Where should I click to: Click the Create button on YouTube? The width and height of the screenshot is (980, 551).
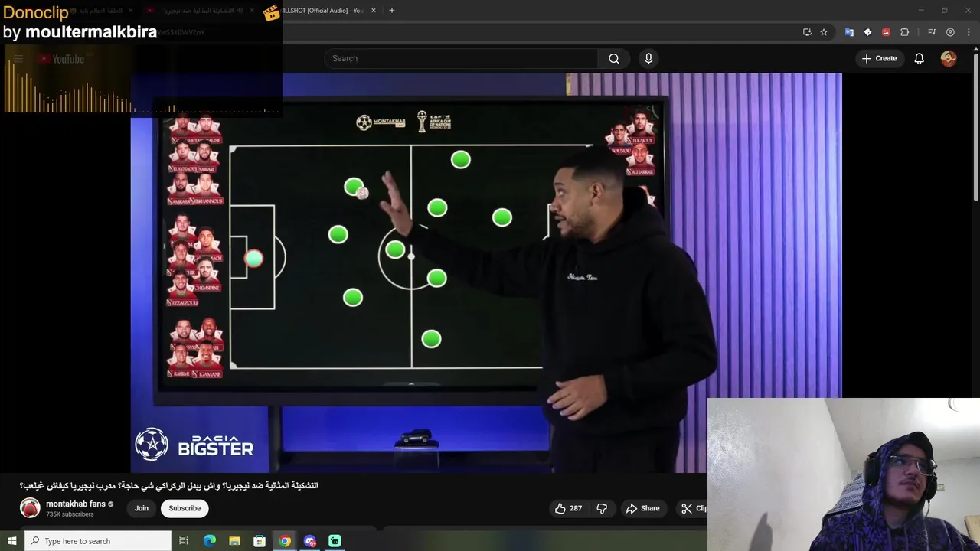coord(879,58)
